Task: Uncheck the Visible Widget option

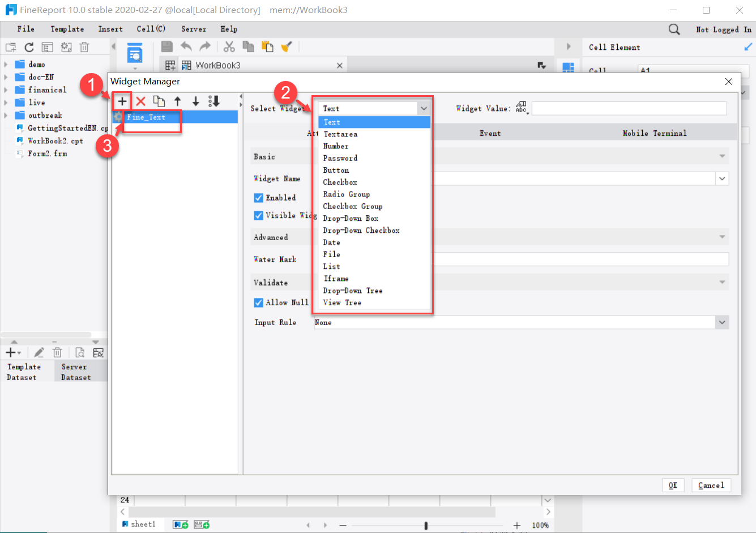Action: coord(259,215)
